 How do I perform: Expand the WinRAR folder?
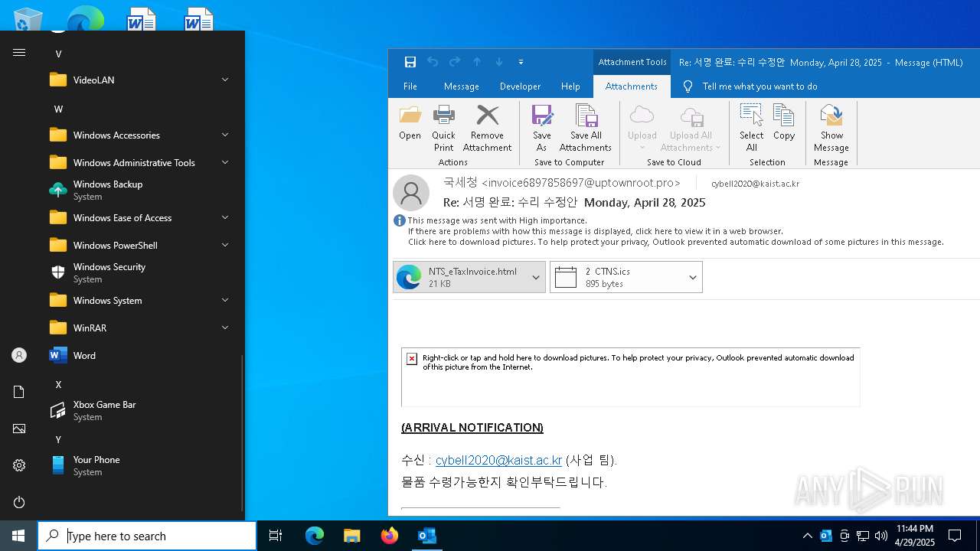point(142,328)
